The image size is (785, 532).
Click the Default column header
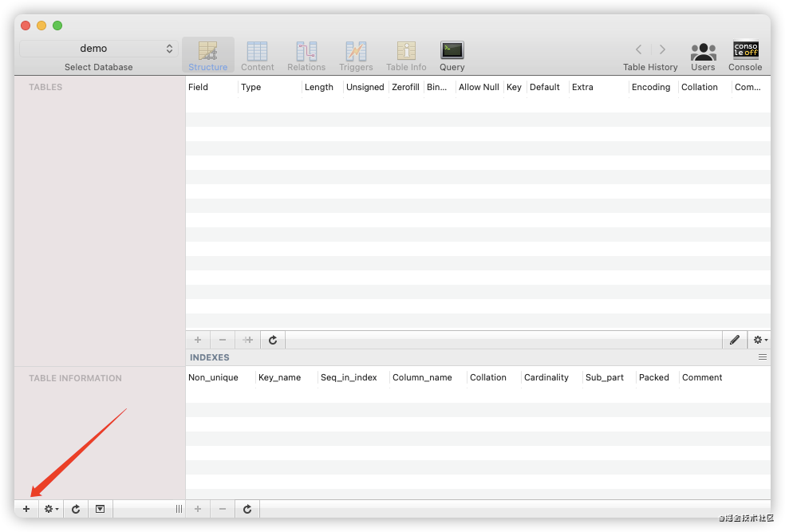pos(548,87)
